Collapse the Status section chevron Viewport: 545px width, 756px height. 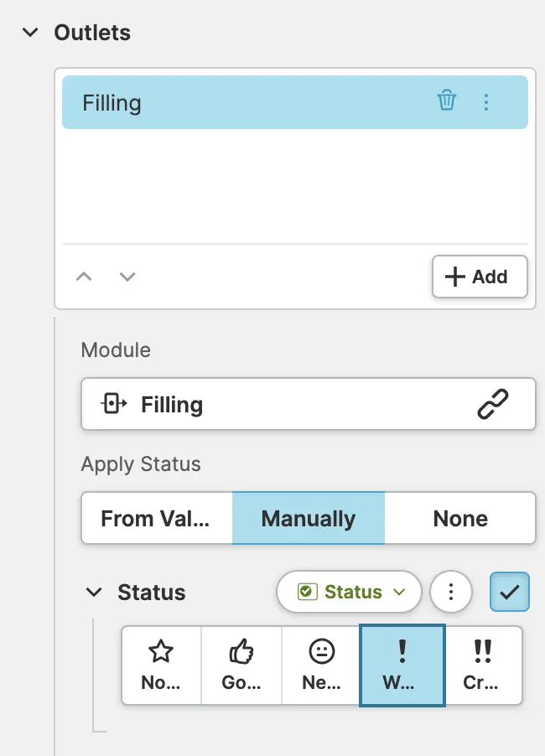(94, 593)
